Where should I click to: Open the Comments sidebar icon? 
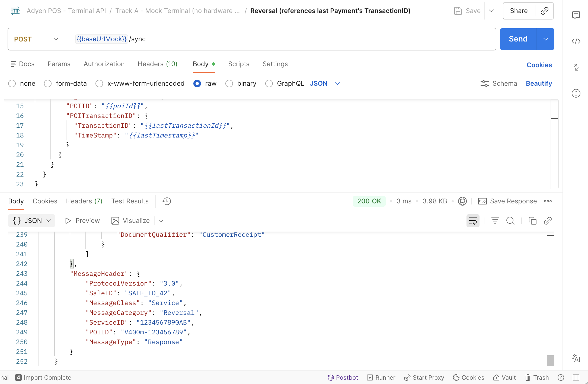pos(576,15)
